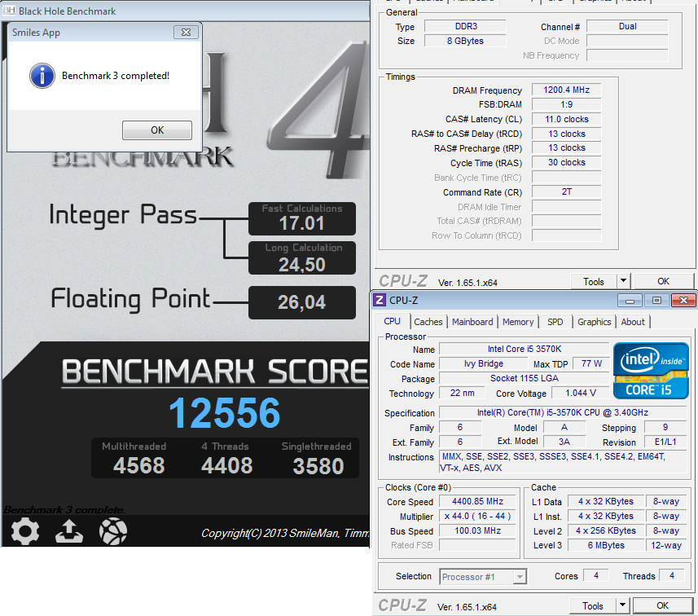Close the CPU-Z CPU window
The height and width of the screenshot is (616, 698).
[684, 301]
